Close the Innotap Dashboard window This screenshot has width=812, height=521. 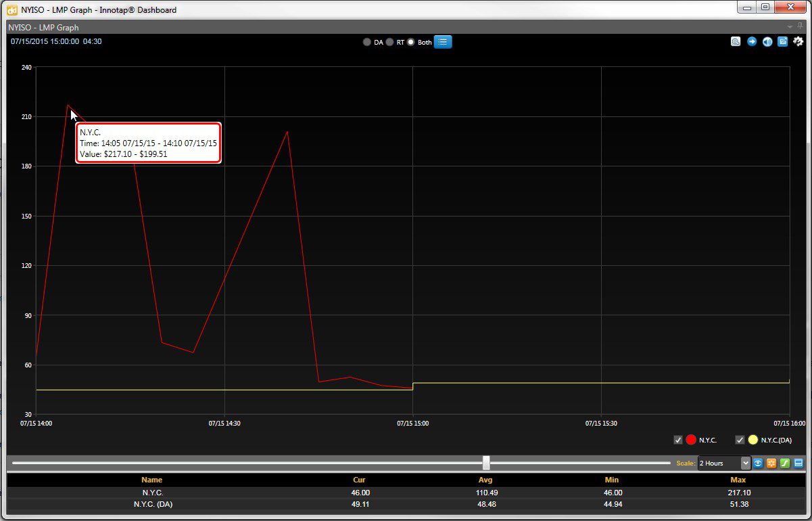tap(790, 7)
